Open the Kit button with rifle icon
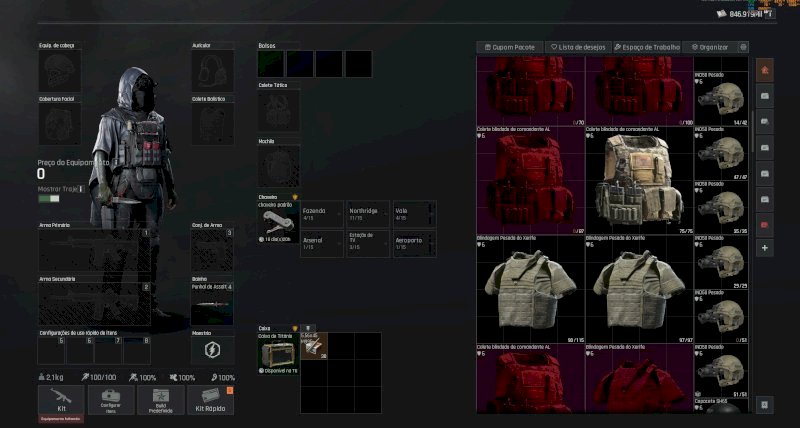Viewport: 800px width, 428px height. [61, 400]
